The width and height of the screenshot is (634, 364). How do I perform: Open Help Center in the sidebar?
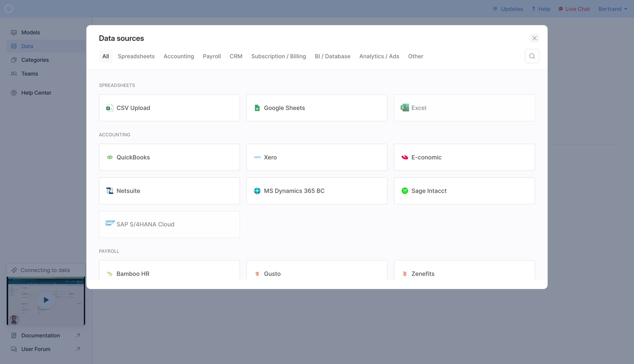coord(46,93)
